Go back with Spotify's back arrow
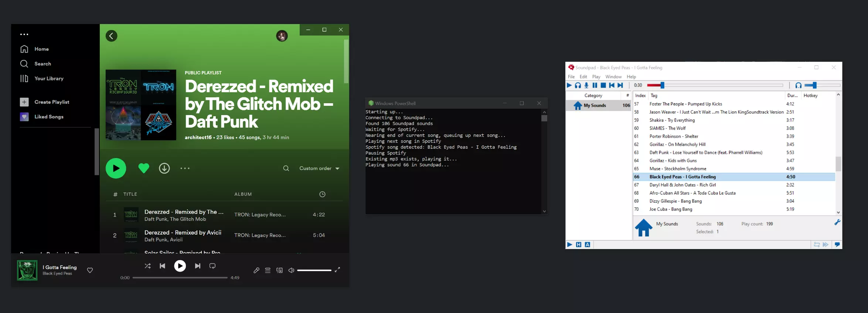868x313 pixels. point(112,36)
